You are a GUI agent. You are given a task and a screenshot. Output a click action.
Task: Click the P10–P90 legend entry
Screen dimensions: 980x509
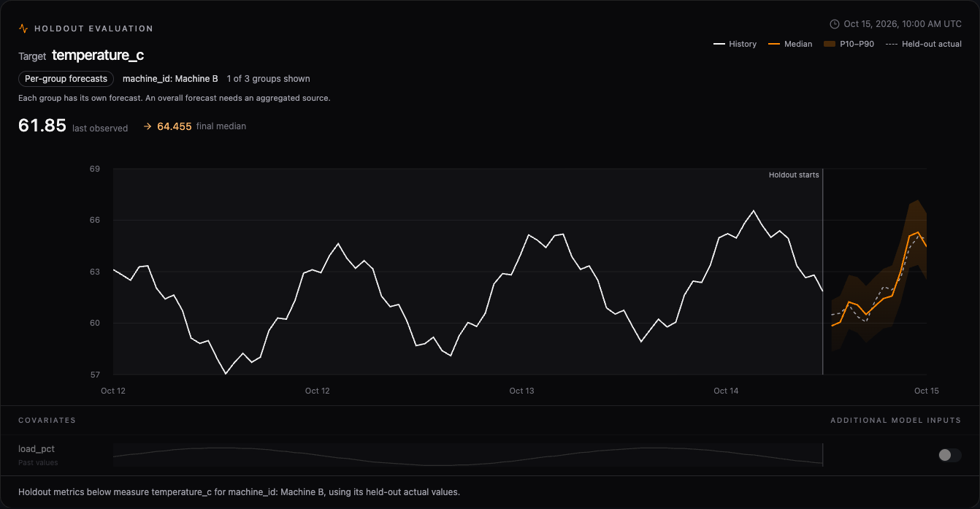click(x=849, y=44)
